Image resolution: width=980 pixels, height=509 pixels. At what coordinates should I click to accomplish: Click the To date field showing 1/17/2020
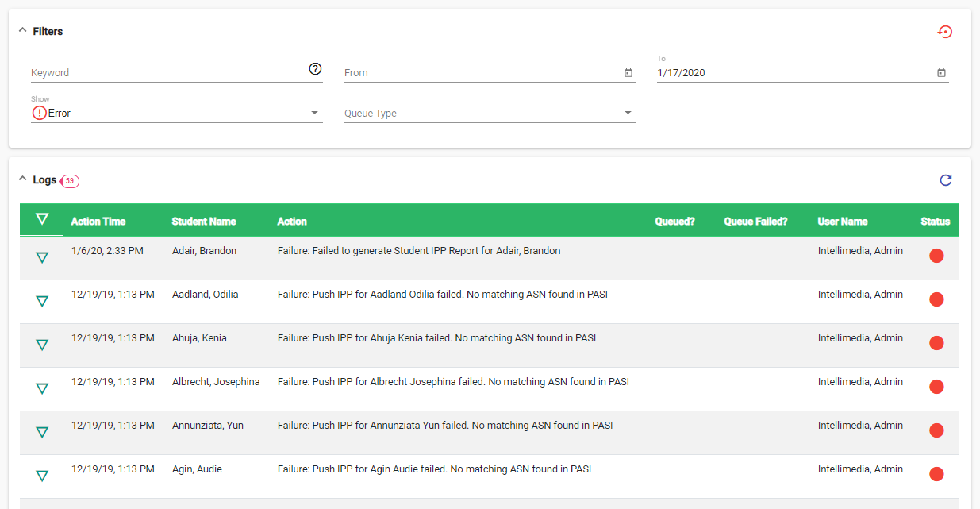pyautogui.click(x=794, y=73)
